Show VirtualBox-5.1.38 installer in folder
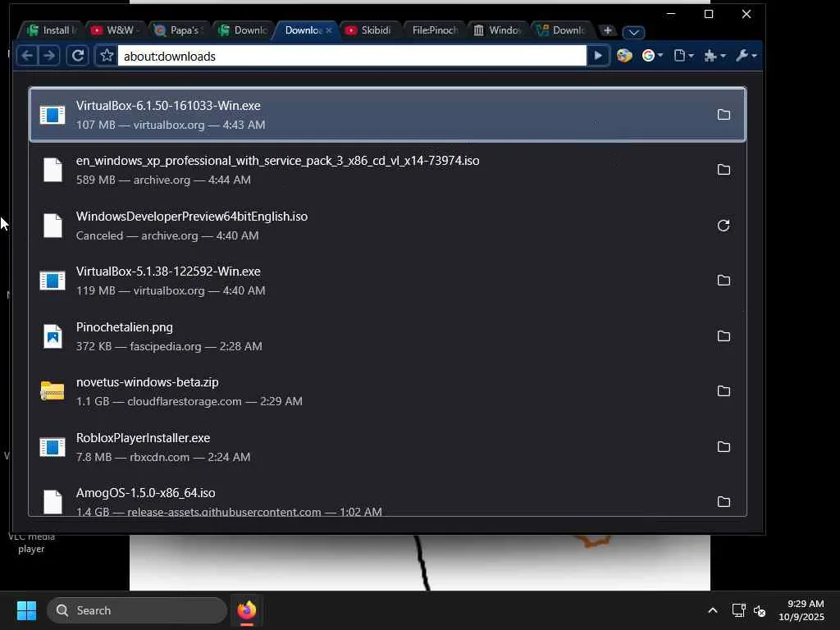 click(724, 281)
